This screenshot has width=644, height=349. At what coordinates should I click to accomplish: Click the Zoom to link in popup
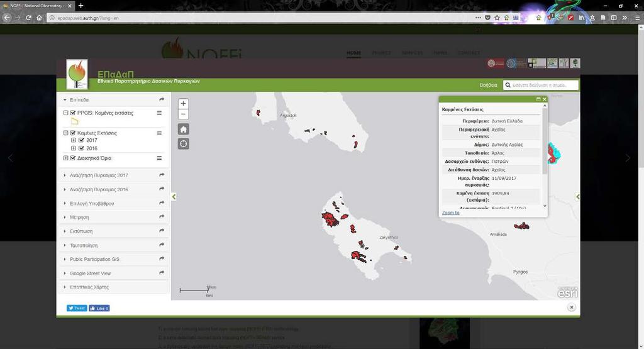click(x=450, y=213)
